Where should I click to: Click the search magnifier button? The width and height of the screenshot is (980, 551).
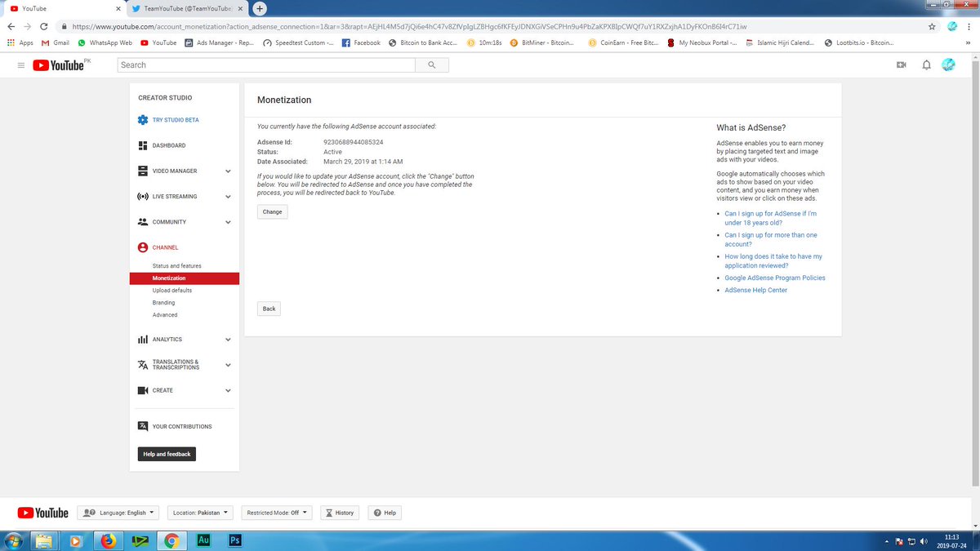[x=431, y=65]
